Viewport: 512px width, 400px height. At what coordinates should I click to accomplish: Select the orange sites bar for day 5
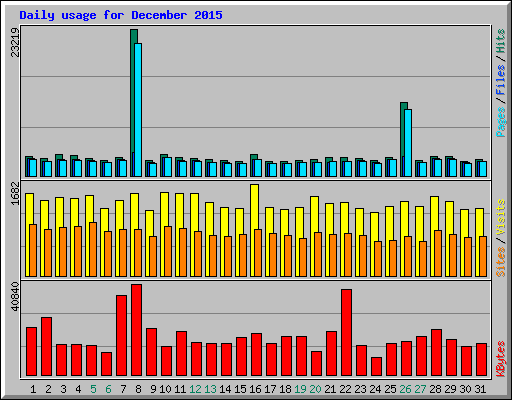click(x=93, y=250)
